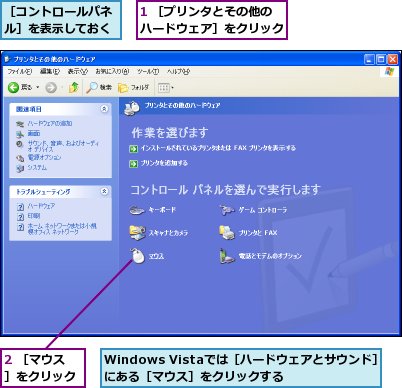The width and height of the screenshot is (402, 388).
Task: Open the Keyboard (キーボード) icon
Action: (137, 210)
